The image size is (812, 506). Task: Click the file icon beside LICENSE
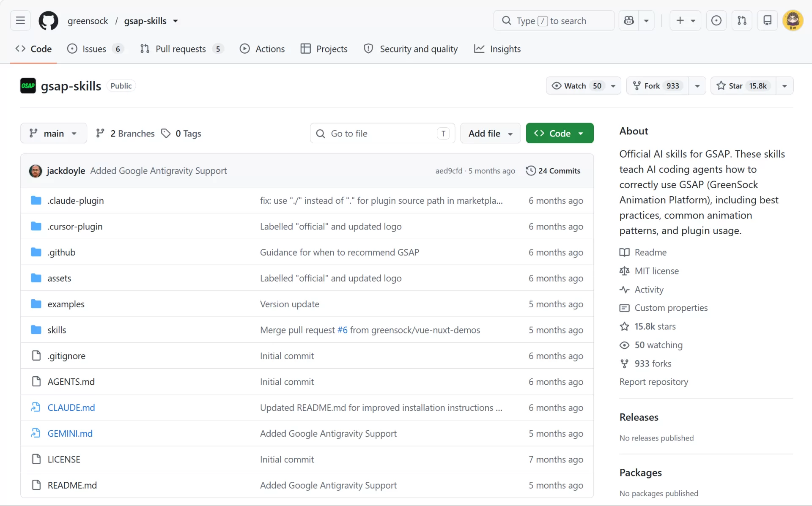tap(36, 459)
